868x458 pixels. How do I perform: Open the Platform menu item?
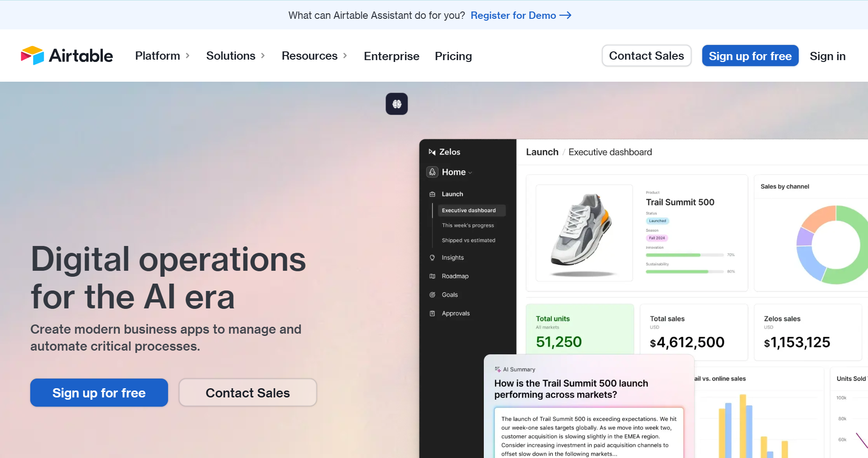click(x=157, y=56)
